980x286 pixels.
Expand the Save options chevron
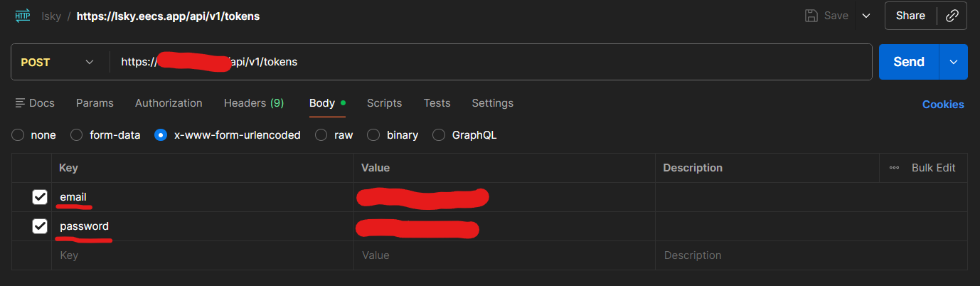tap(866, 16)
